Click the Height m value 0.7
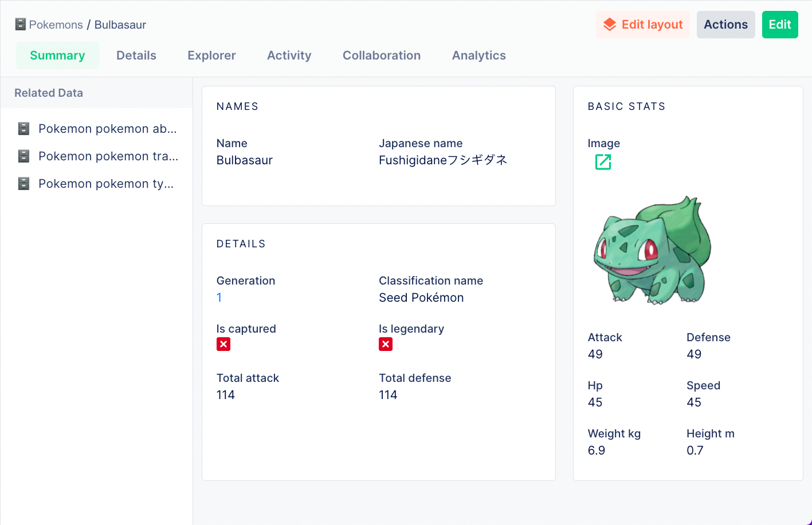This screenshot has width=812, height=525. (695, 451)
